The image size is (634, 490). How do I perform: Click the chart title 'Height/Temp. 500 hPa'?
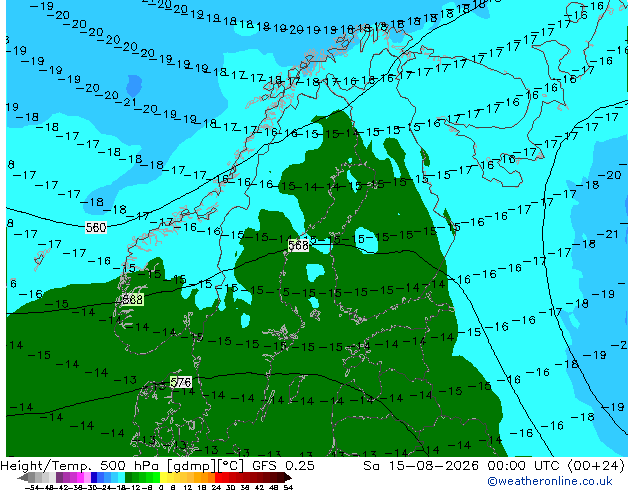[x=79, y=466]
